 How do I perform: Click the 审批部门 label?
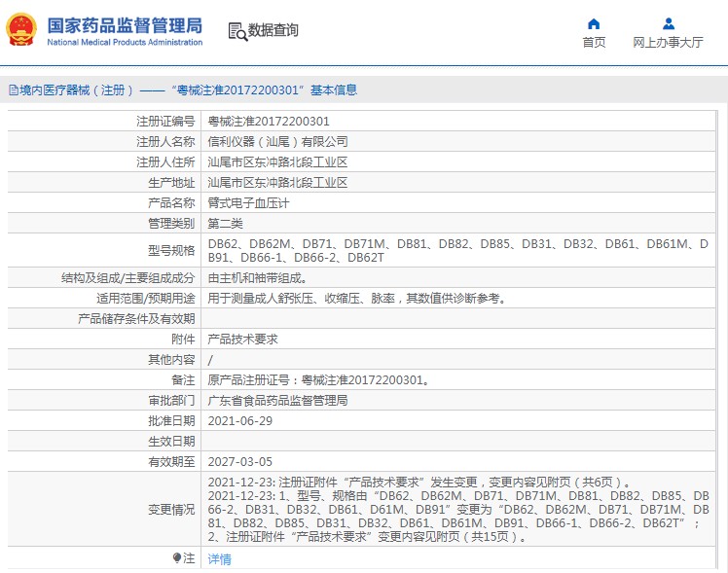pos(171,401)
